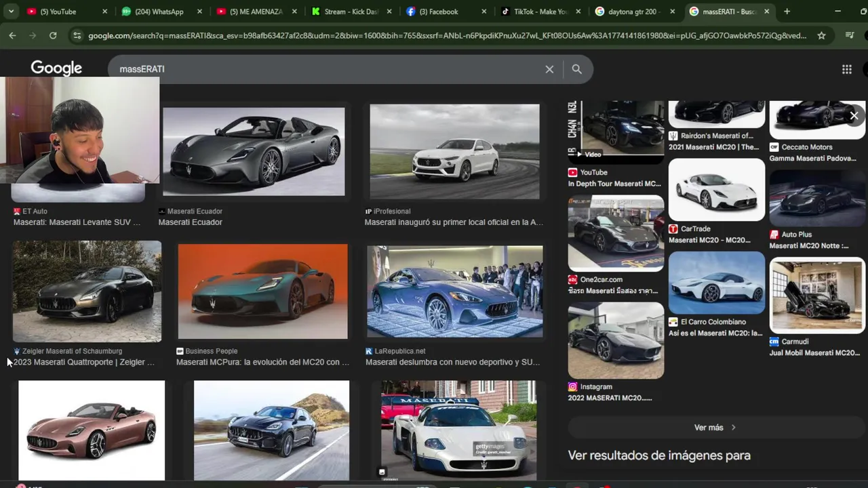Reload the page with the refresh icon
868x488 pixels.
[53, 35]
